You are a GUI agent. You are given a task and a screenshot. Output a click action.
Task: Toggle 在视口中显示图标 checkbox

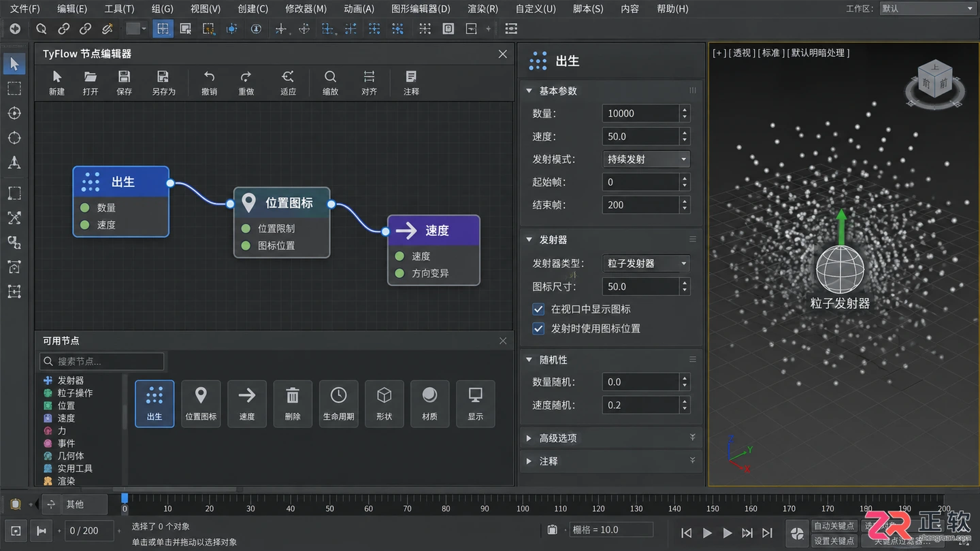(538, 309)
